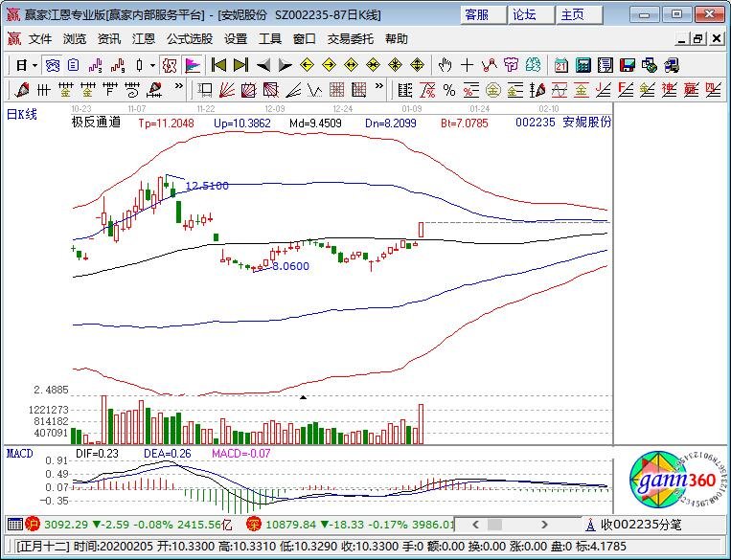Click the 12.5100 price high label
The image size is (731, 560).
click(207, 186)
